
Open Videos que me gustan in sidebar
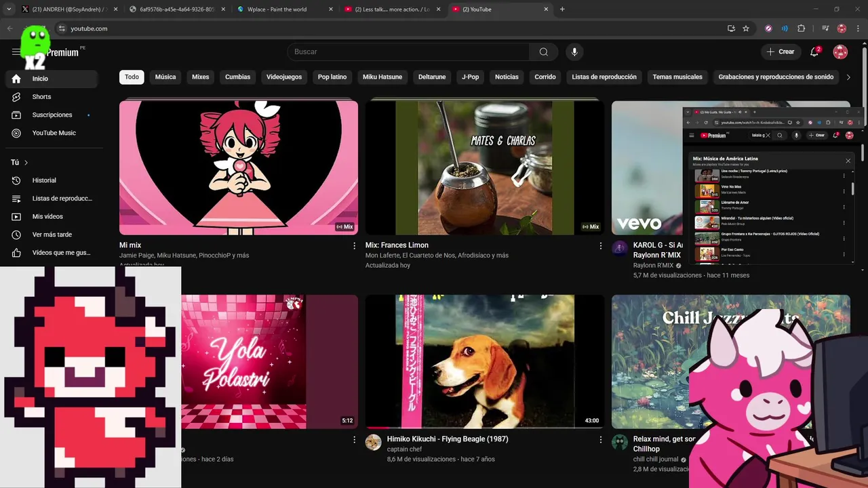pos(52,253)
